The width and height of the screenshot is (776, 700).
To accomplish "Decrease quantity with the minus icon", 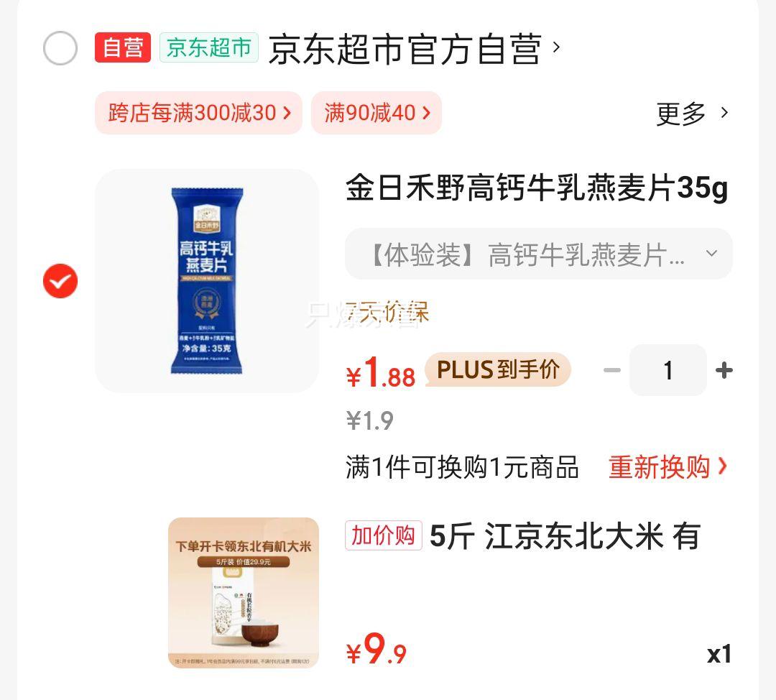I will coord(611,370).
